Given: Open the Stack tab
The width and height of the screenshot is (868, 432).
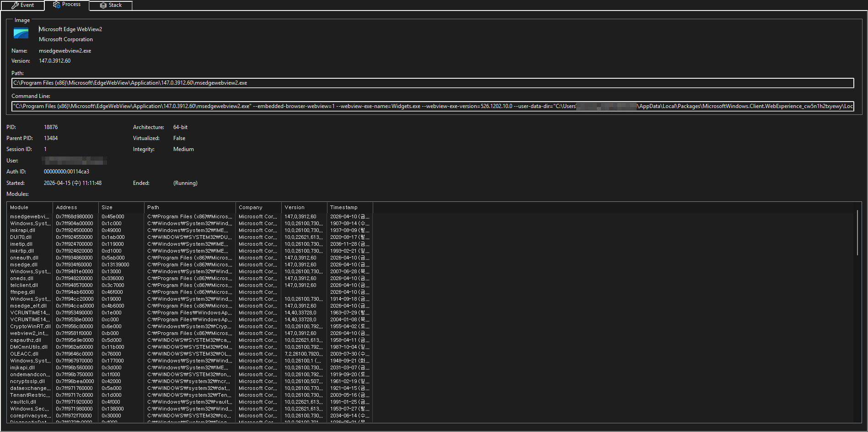Looking at the screenshot, I should pos(111,5).
